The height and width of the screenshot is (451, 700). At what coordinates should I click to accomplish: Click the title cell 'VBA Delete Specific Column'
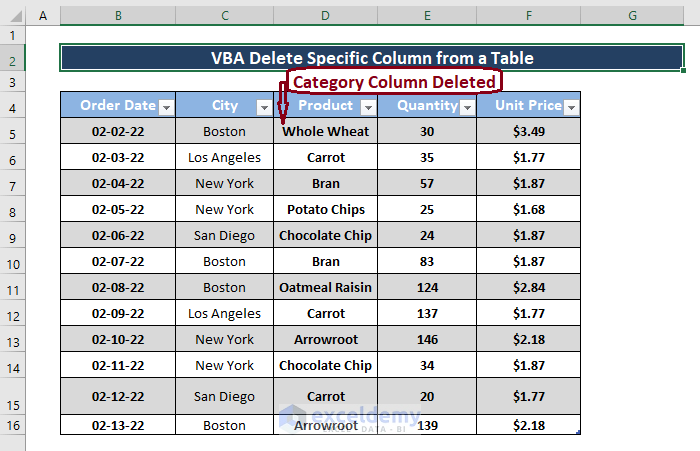click(372, 58)
